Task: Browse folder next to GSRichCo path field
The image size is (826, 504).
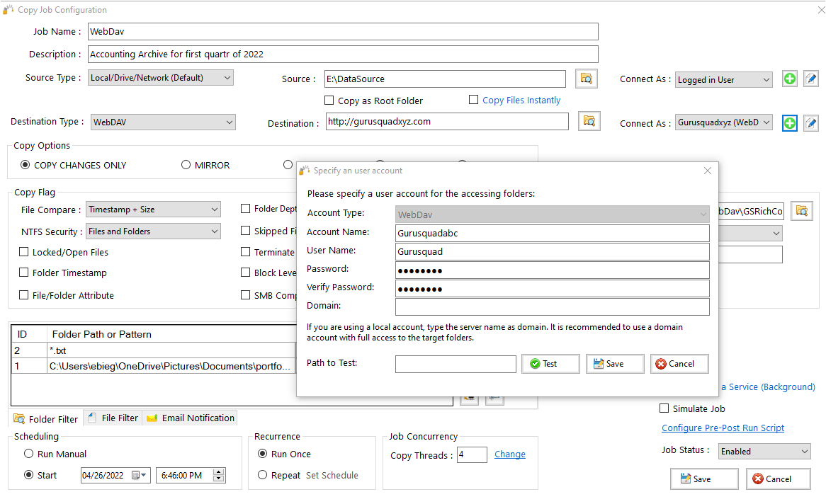Action: (x=802, y=211)
